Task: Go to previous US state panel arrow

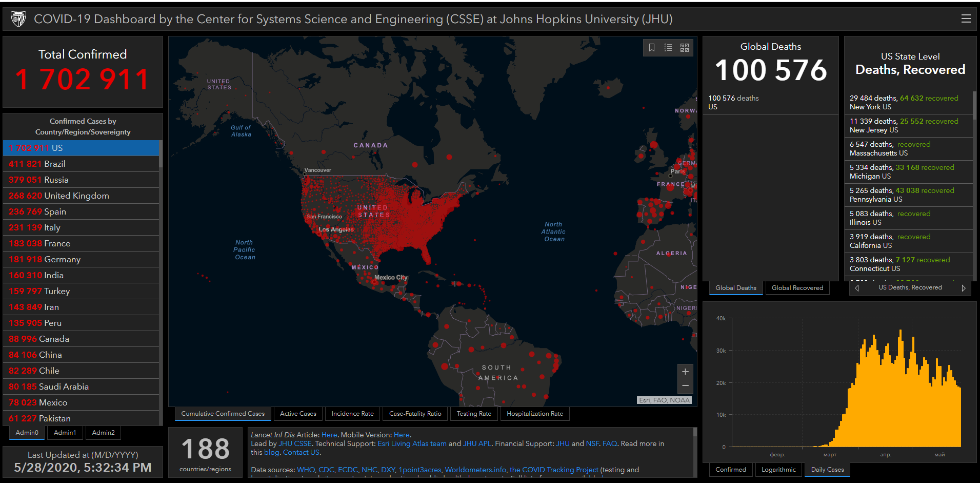Action: (857, 288)
